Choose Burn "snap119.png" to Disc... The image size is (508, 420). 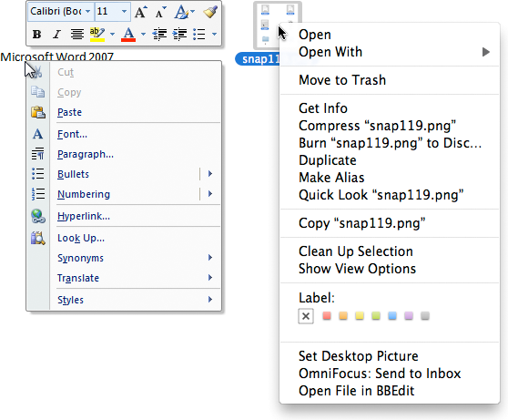[390, 143]
